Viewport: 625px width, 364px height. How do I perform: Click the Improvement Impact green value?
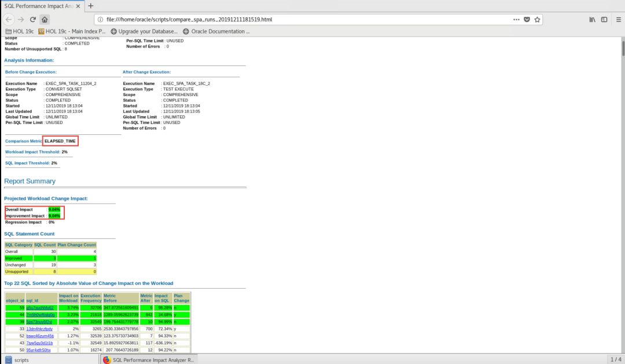pos(54,216)
